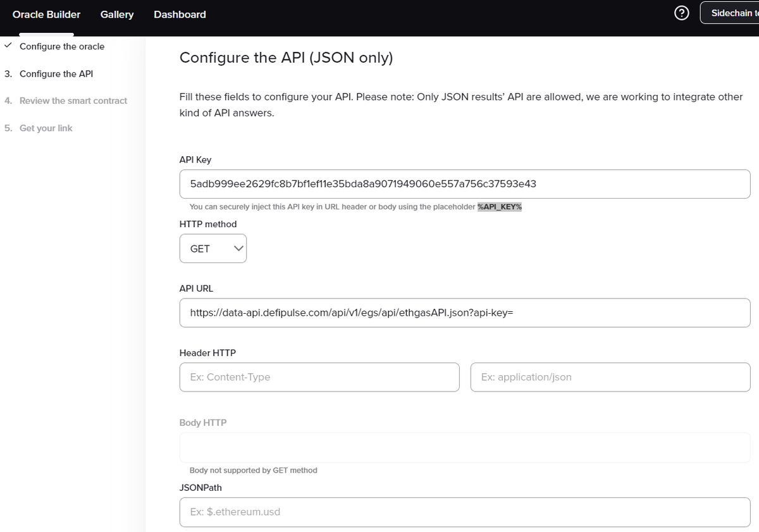Viewport: 759px width, 532px height.
Task: Select the Configure the oracle step
Action: coord(62,46)
